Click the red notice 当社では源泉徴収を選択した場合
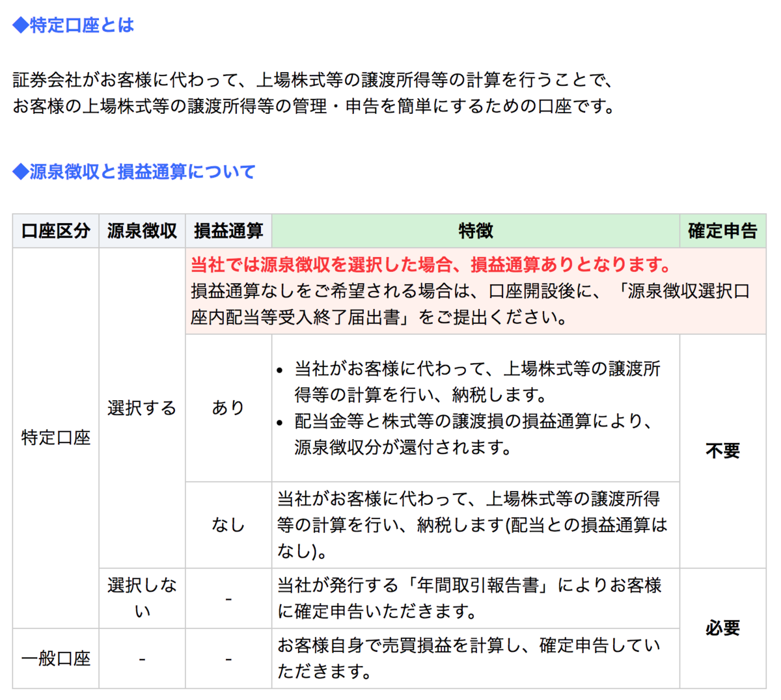The width and height of the screenshot is (781, 700). pyautogui.click(x=432, y=265)
